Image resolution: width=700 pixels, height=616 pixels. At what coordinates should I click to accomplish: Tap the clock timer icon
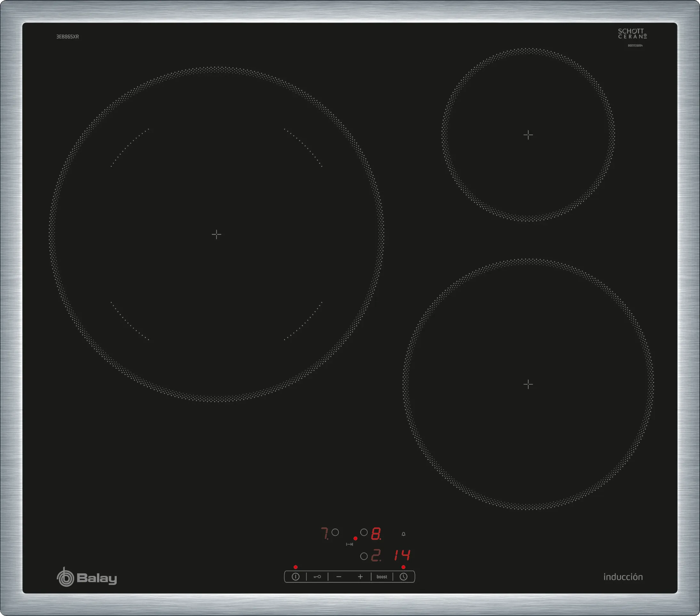[x=403, y=577]
